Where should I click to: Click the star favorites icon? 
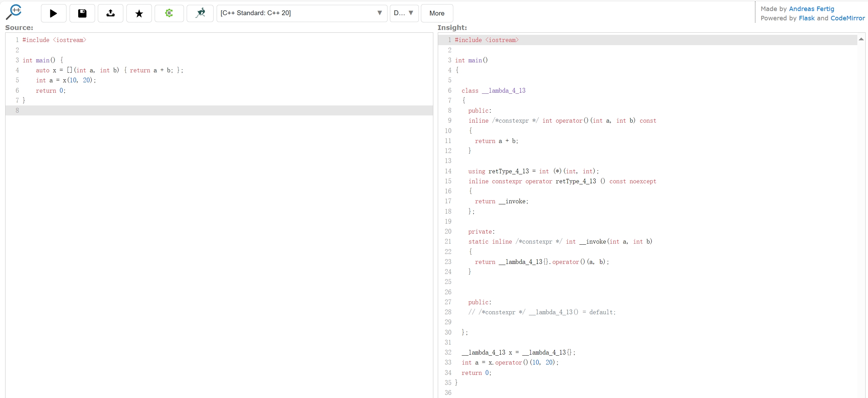[139, 13]
